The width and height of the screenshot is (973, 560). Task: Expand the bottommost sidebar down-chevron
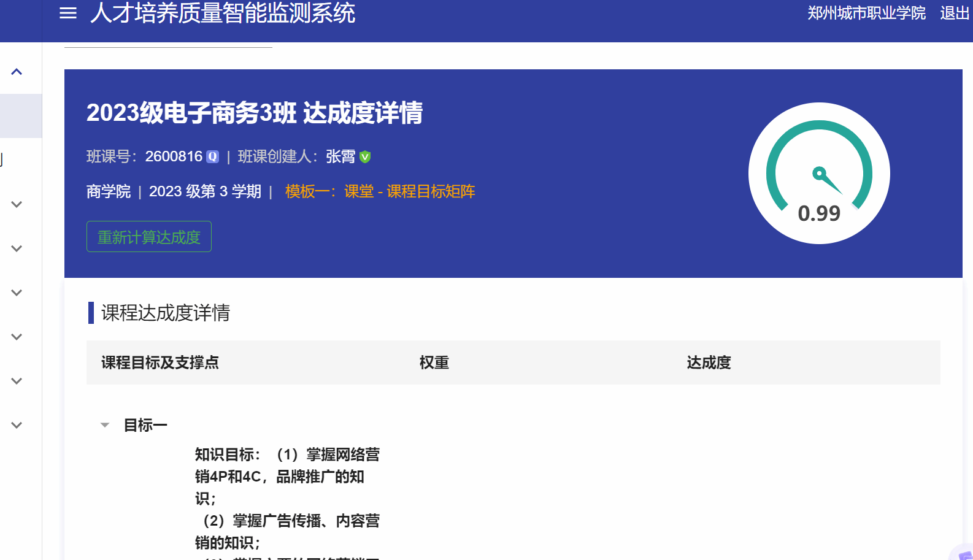click(x=17, y=425)
